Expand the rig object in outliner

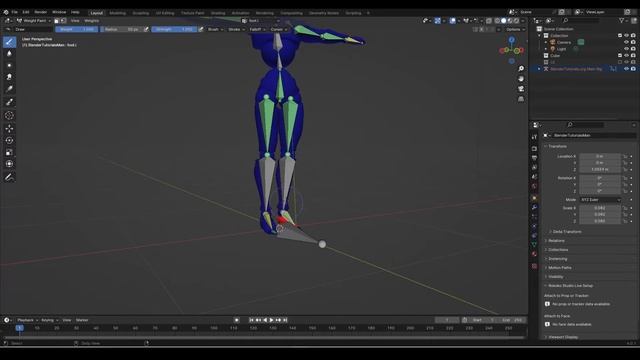click(x=539, y=69)
